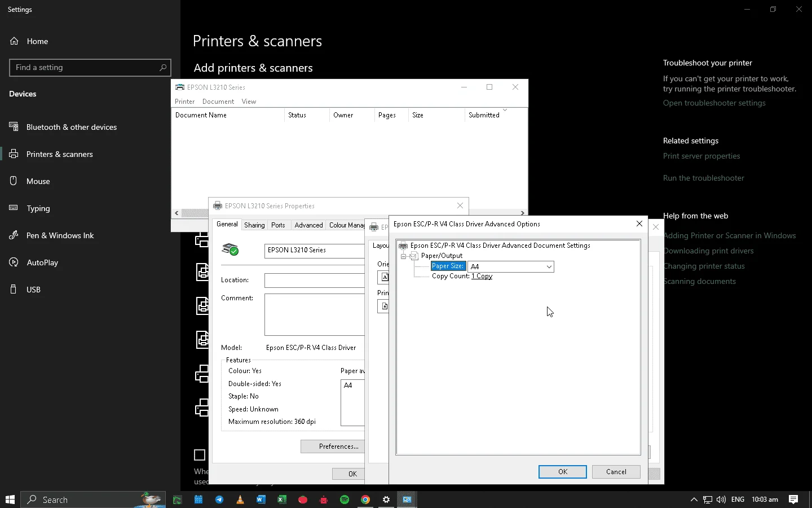Click the right arrow of queue horizontal scrollbar

click(x=523, y=213)
